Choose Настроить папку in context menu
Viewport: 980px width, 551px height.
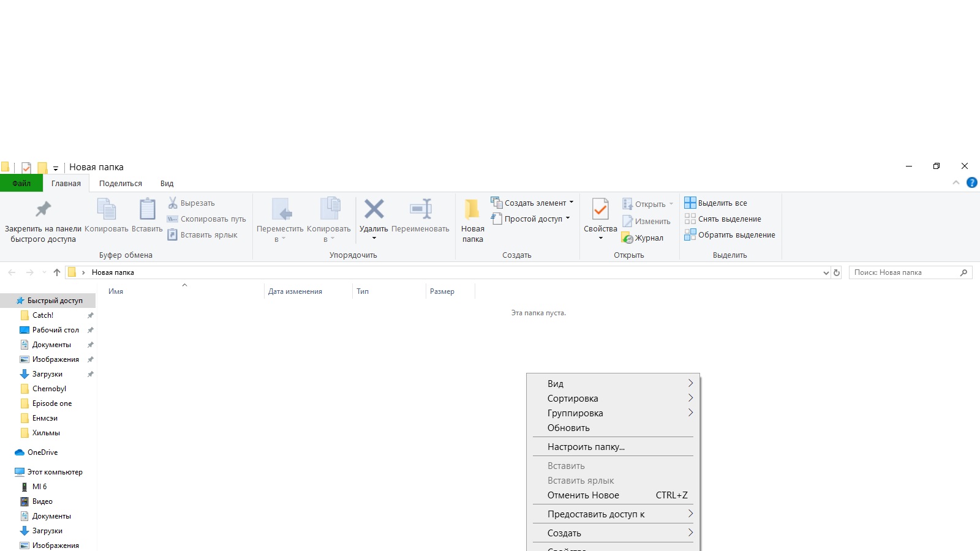[x=613, y=447]
